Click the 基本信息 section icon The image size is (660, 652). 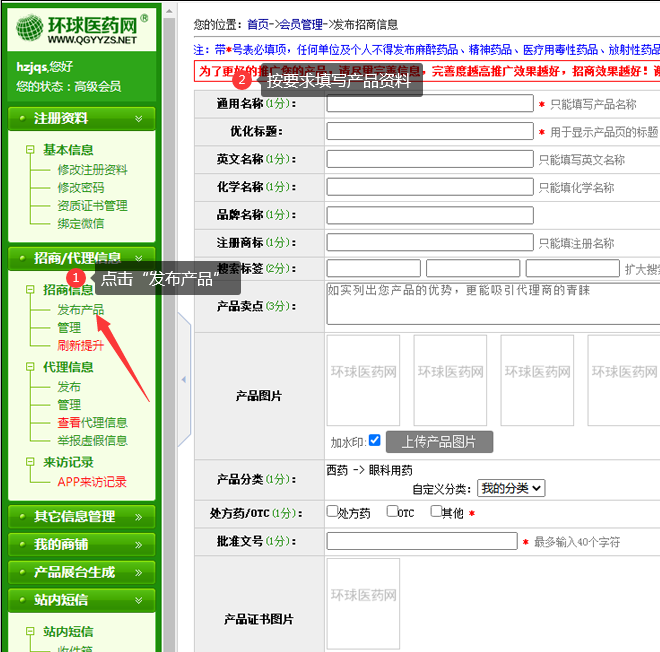click(x=31, y=150)
